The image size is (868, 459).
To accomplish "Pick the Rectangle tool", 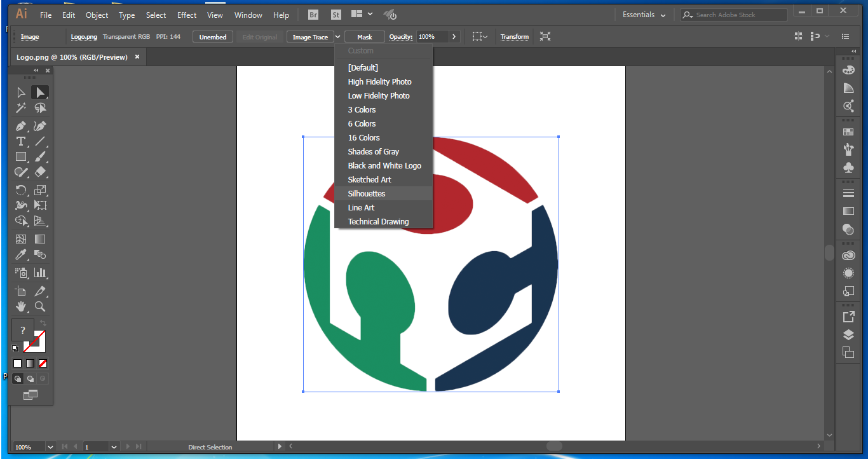I will click(x=21, y=156).
